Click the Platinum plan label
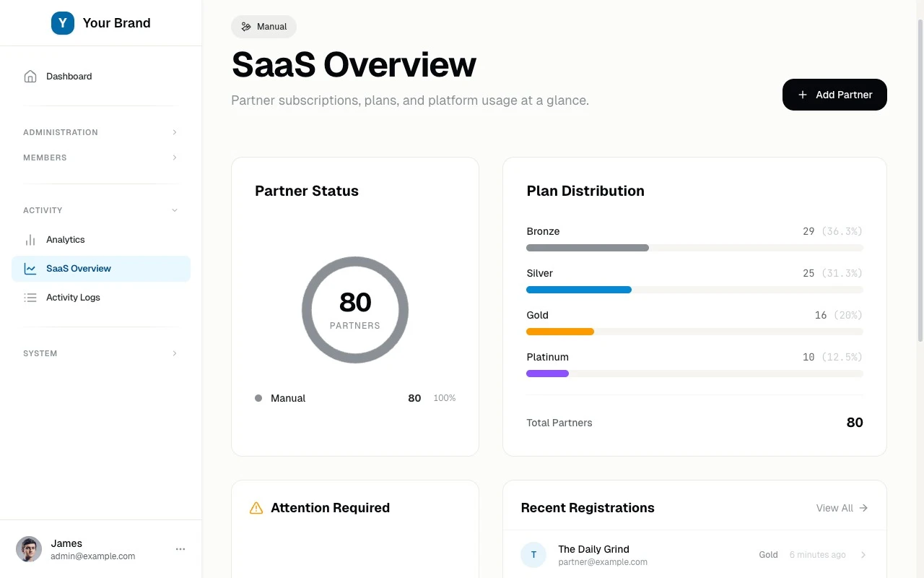Viewport: 924px width, 578px height. 547,357
